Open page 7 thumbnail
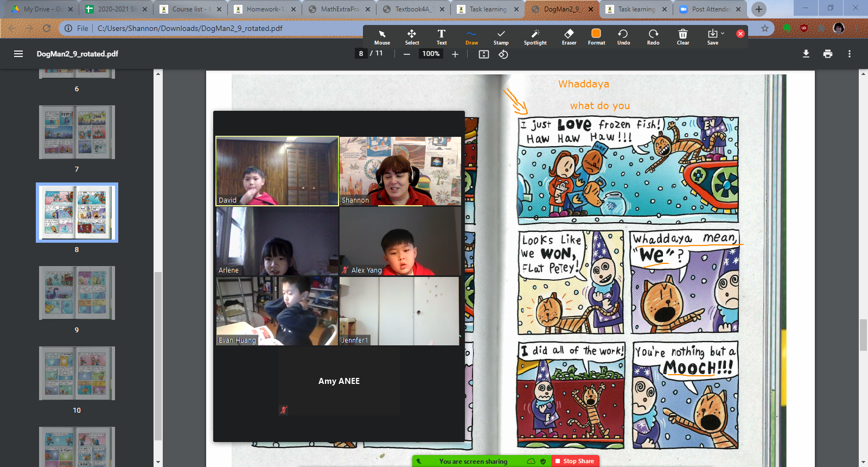 (x=77, y=132)
